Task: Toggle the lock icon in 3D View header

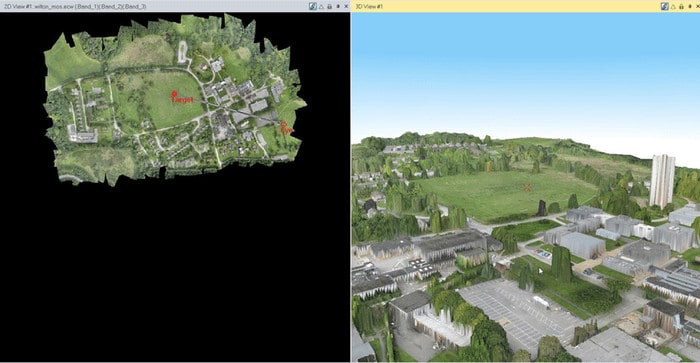Action: (681, 6)
